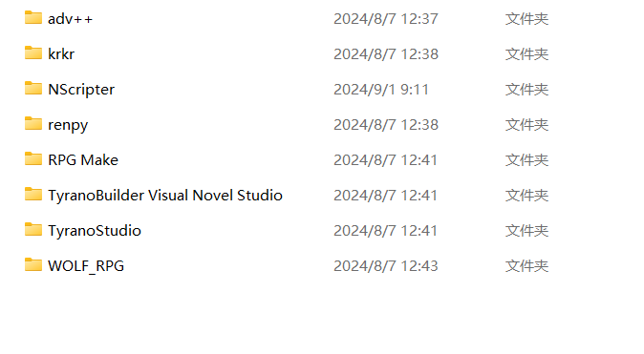This screenshot has width=644, height=354.
Task: Select the adv++ folder name
Action: [x=71, y=19]
